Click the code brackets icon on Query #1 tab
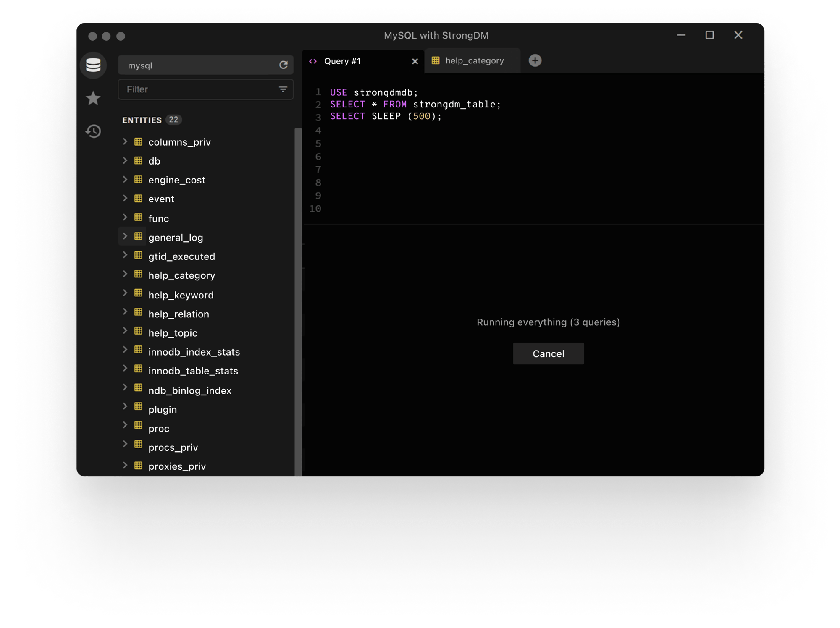 (313, 61)
